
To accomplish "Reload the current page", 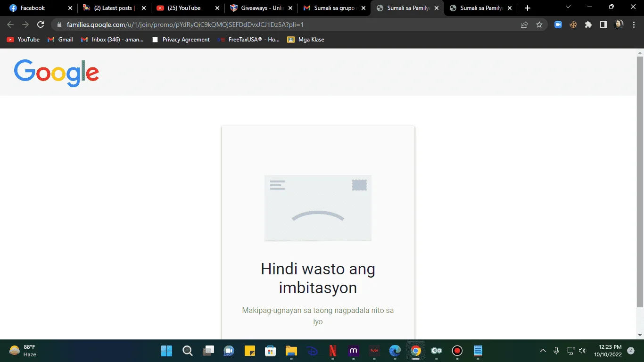I will click(x=41, y=25).
